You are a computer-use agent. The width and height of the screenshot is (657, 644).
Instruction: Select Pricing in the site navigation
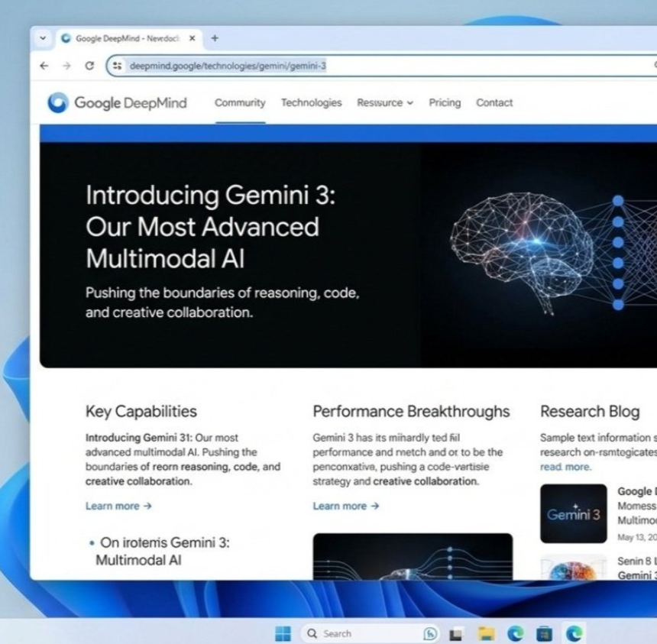click(445, 102)
